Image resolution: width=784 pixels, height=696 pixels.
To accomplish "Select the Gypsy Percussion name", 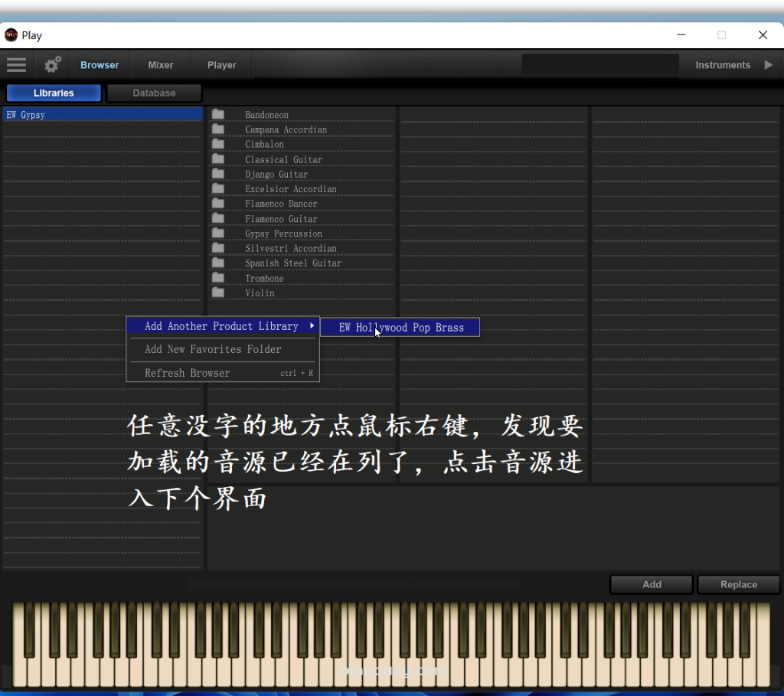I will pyautogui.click(x=283, y=234).
